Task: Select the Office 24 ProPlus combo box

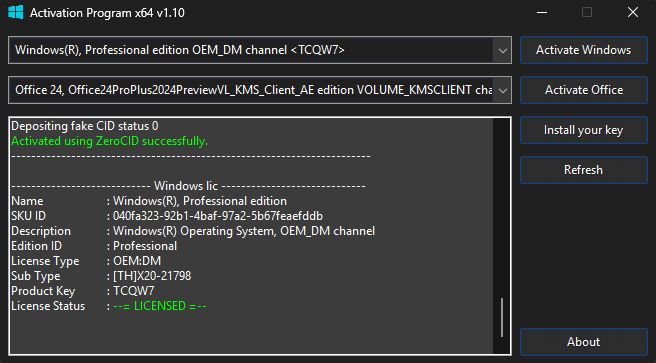Action: (x=259, y=90)
